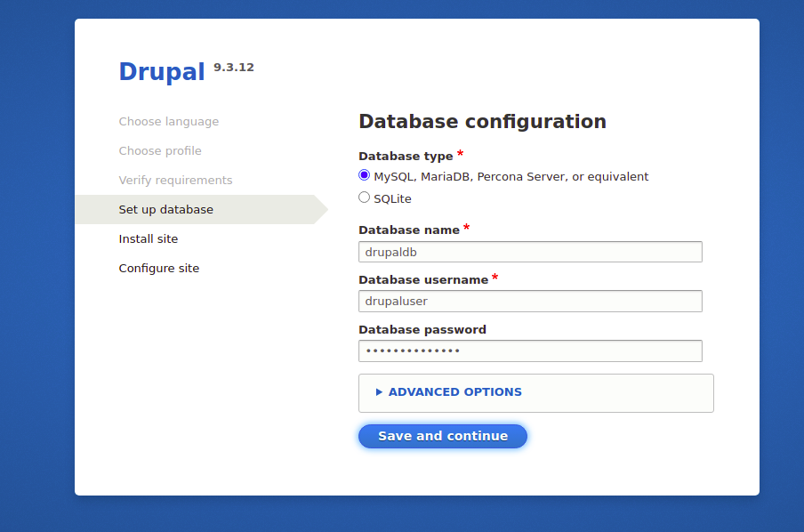Screen dimensions: 804x532
Task: Click the Database name input field
Action: pyautogui.click(x=530, y=252)
